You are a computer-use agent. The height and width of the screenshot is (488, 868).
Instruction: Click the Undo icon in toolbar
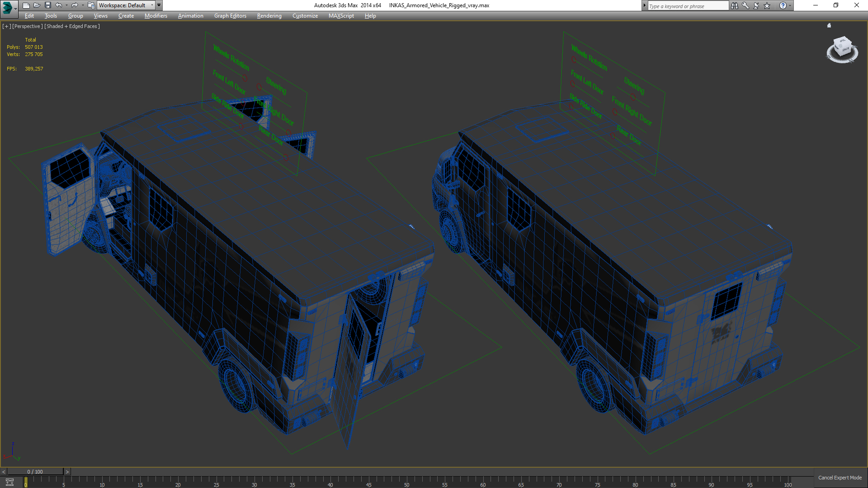click(58, 5)
